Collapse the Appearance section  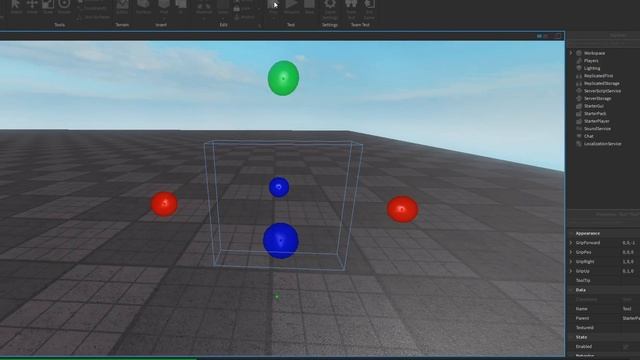[571, 233]
